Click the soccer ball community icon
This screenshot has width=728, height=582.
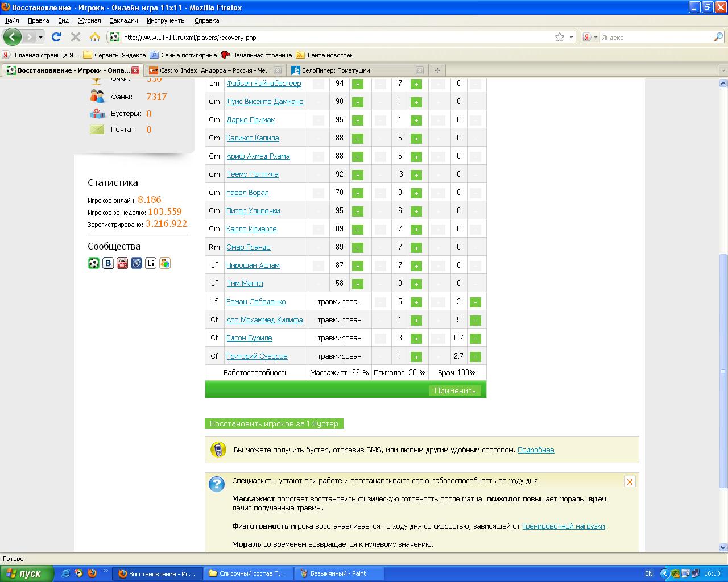94,263
